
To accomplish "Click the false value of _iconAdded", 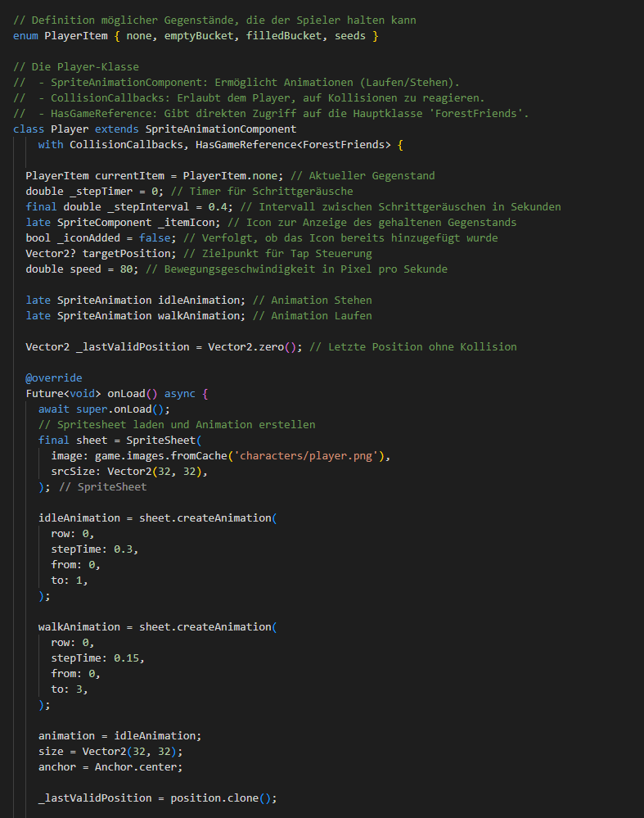I will pyautogui.click(x=154, y=238).
